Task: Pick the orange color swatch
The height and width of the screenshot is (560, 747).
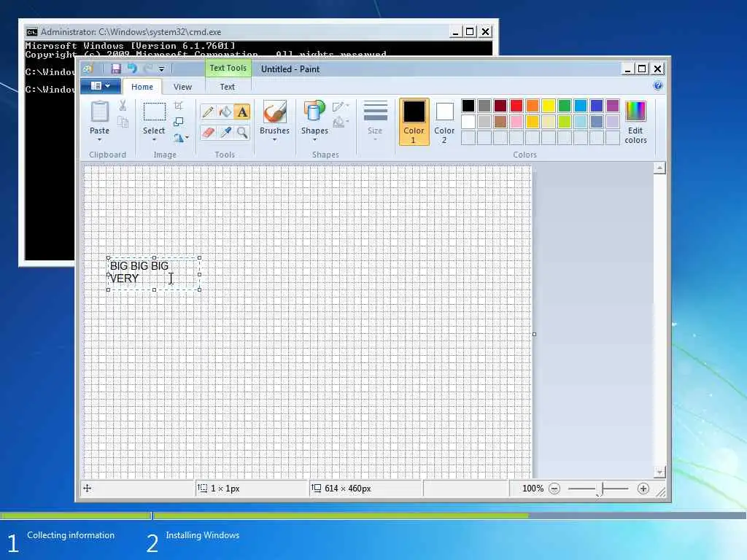Action: click(x=532, y=106)
